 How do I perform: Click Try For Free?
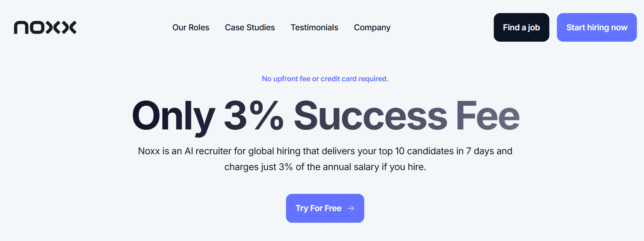coord(325,208)
